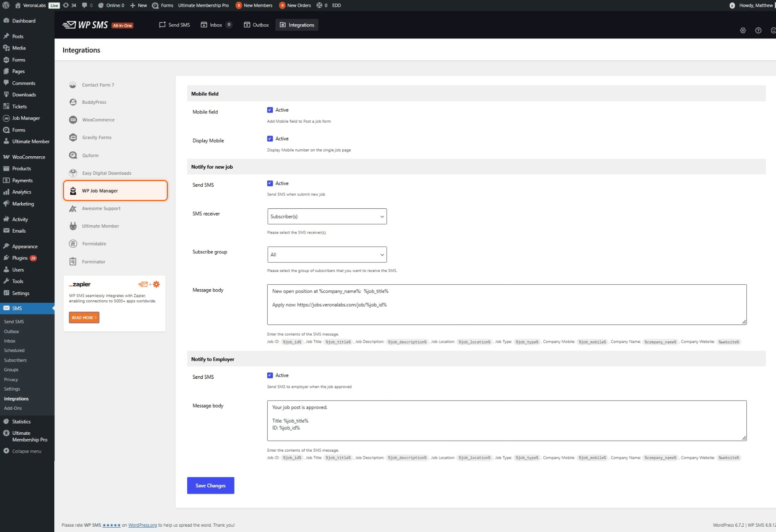The image size is (776, 532).
Task: Click the Save Changes button
Action: [211, 486]
